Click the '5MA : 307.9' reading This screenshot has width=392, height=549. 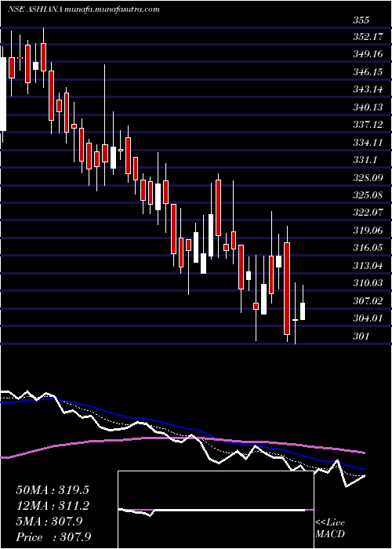(x=49, y=522)
